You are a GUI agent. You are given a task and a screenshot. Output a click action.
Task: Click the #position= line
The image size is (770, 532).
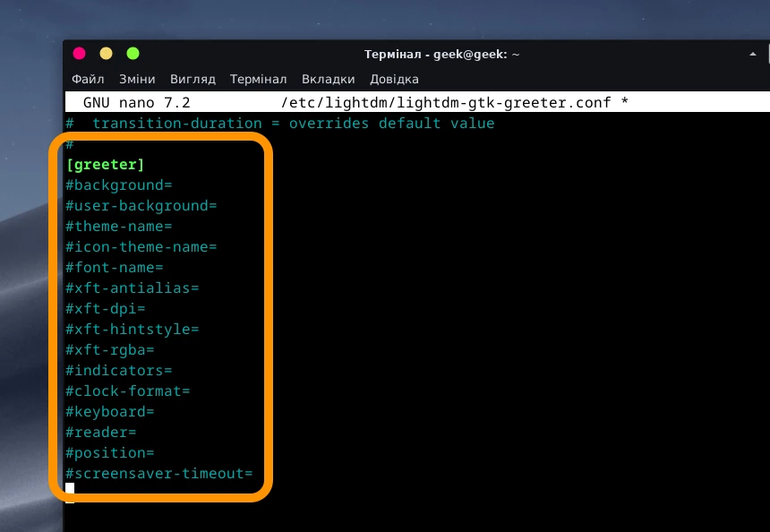pyautogui.click(x=110, y=453)
